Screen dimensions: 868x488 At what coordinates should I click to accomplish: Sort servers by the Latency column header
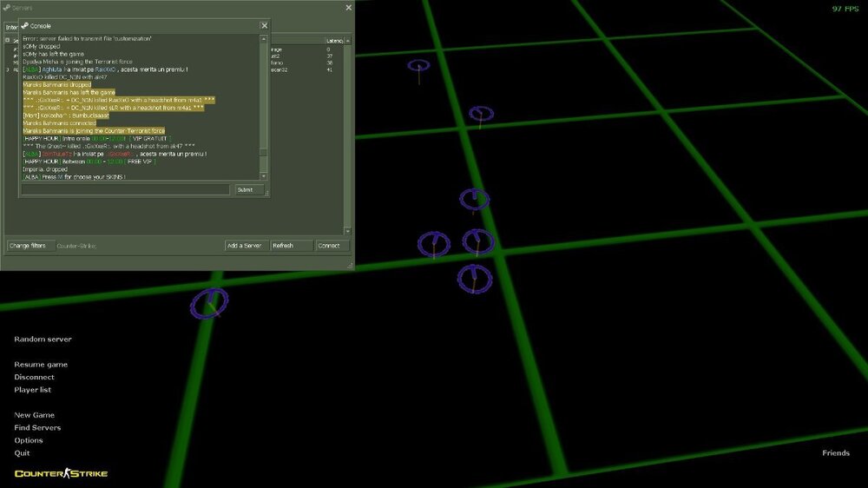[x=335, y=41]
